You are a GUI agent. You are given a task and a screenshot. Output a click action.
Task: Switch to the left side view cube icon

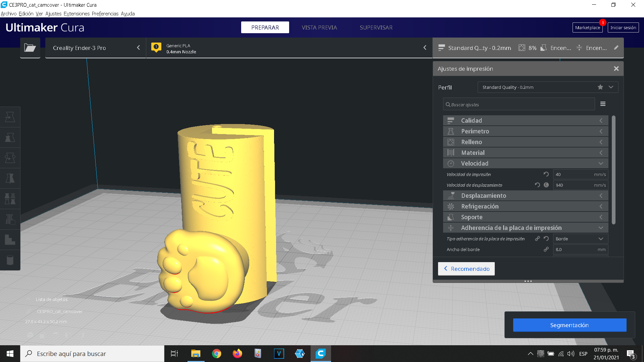tap(68, 335)
